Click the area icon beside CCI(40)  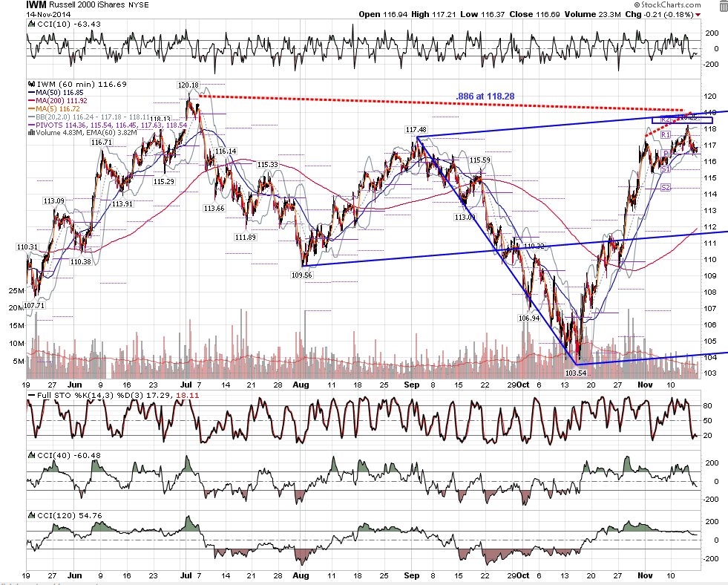[x=31, y=456]
